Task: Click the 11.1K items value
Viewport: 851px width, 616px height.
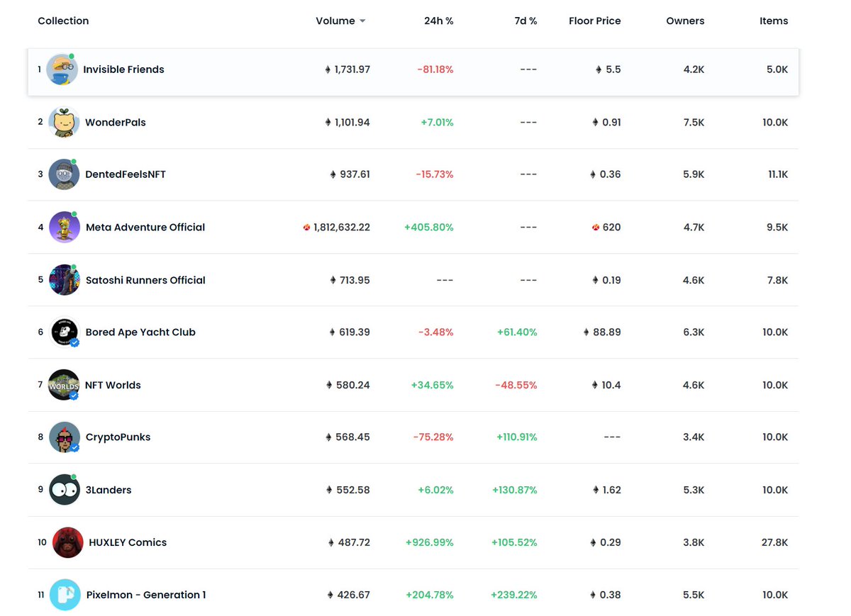Action: click(x=777, y=174)
